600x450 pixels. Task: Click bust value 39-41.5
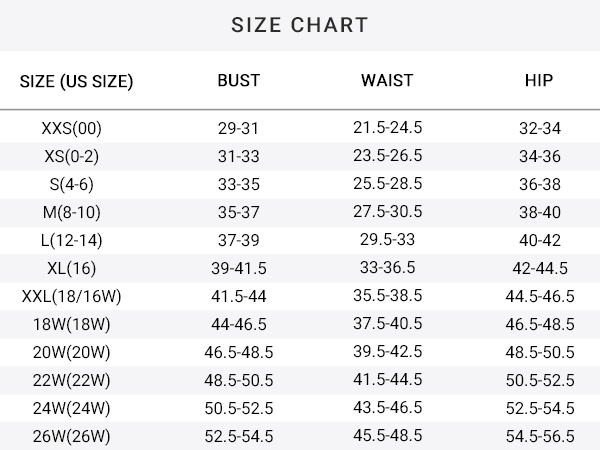tap(239, 268)
